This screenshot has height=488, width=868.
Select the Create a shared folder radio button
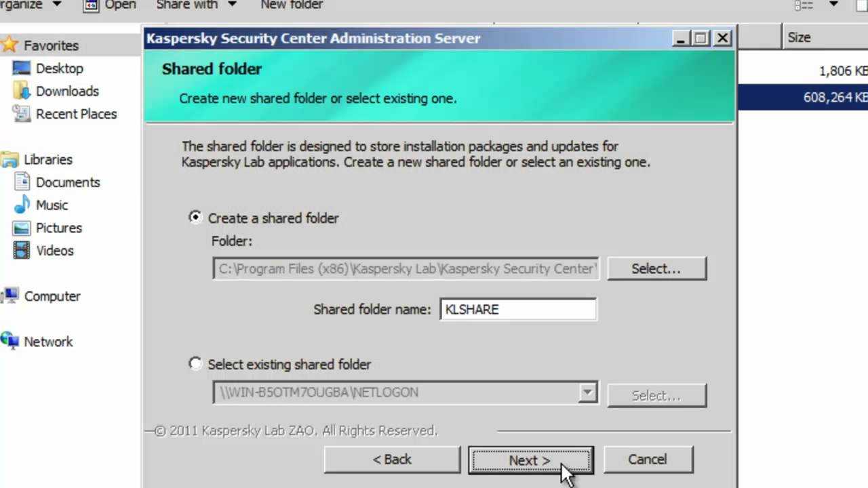(x=195, y=218)
